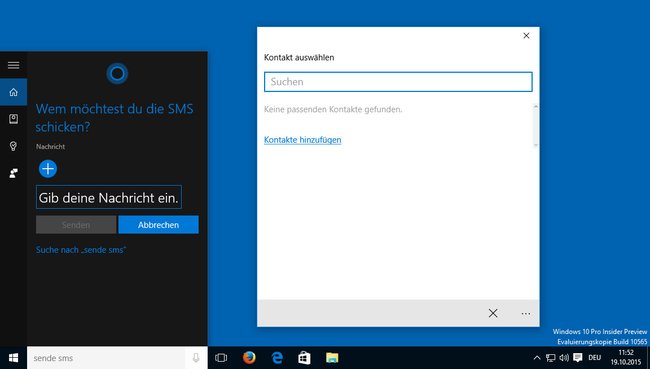
Task: Click taskbar search box 'sende sms'
Action: tap(106, 357)
